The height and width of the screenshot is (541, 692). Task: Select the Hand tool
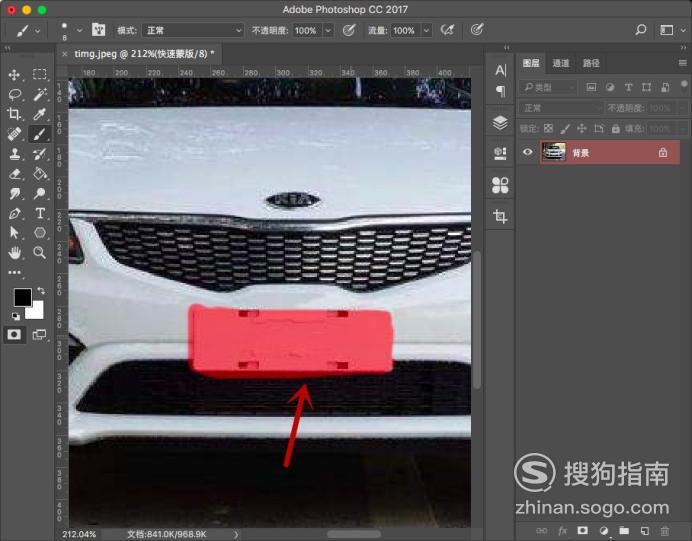[14, 252]
